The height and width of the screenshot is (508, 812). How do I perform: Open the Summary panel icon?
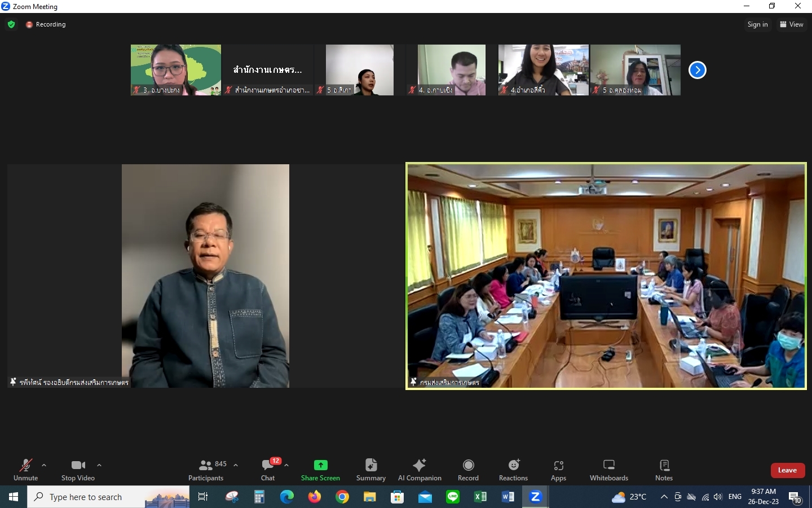pos(370,466)
